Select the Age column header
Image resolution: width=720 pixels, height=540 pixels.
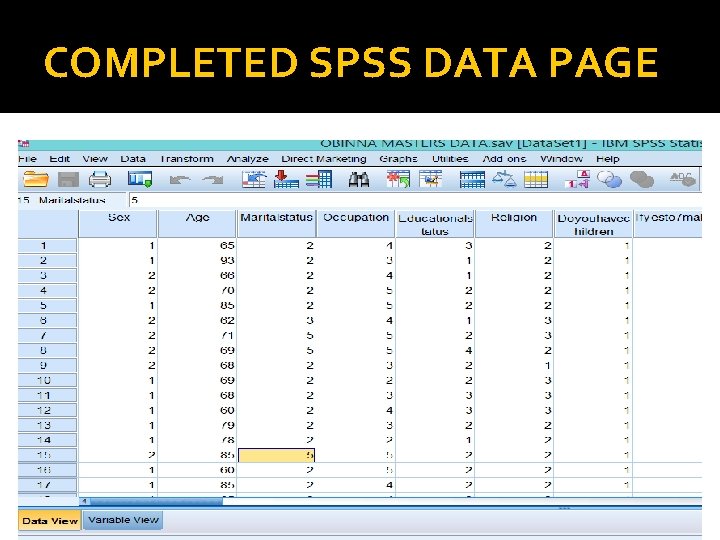point(197,224)
